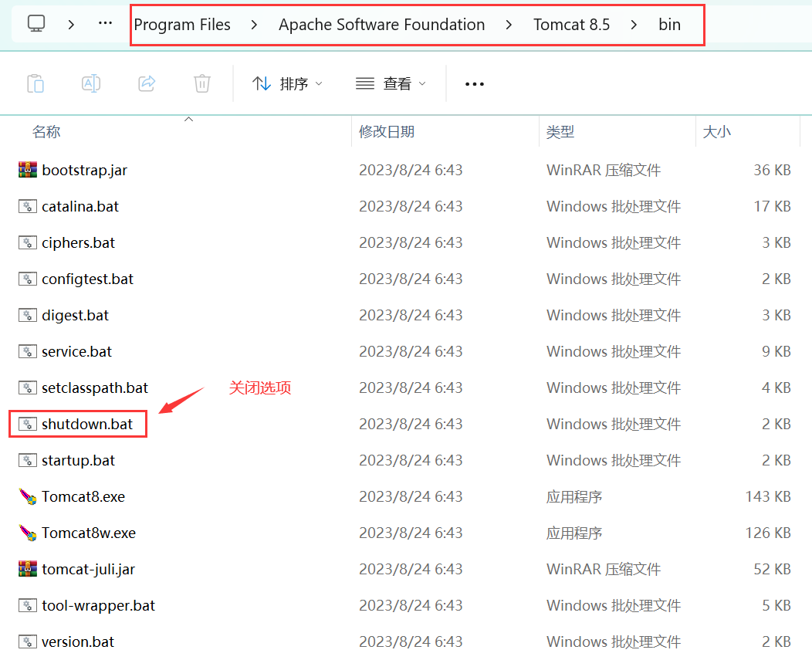The height and width of the screenshot is (660, 812).
Task: Click the 52 KB size of tomcat-juli.jar
Action: coord(772,569)
